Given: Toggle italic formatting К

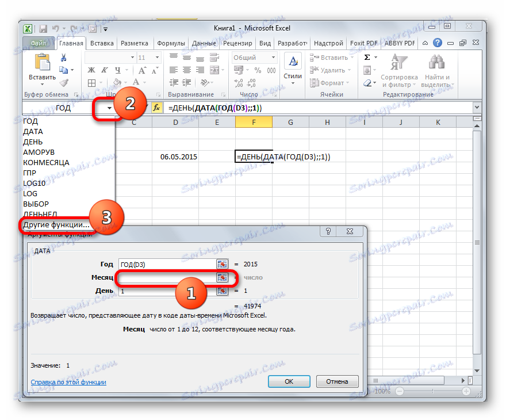Looking at the screenshot, I should (x=103, y=70).
